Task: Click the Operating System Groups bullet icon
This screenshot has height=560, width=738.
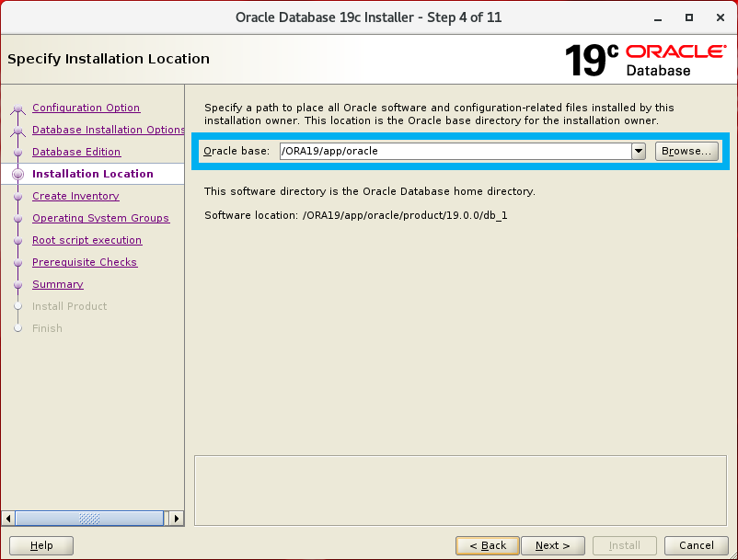Action: pos(17,219)
